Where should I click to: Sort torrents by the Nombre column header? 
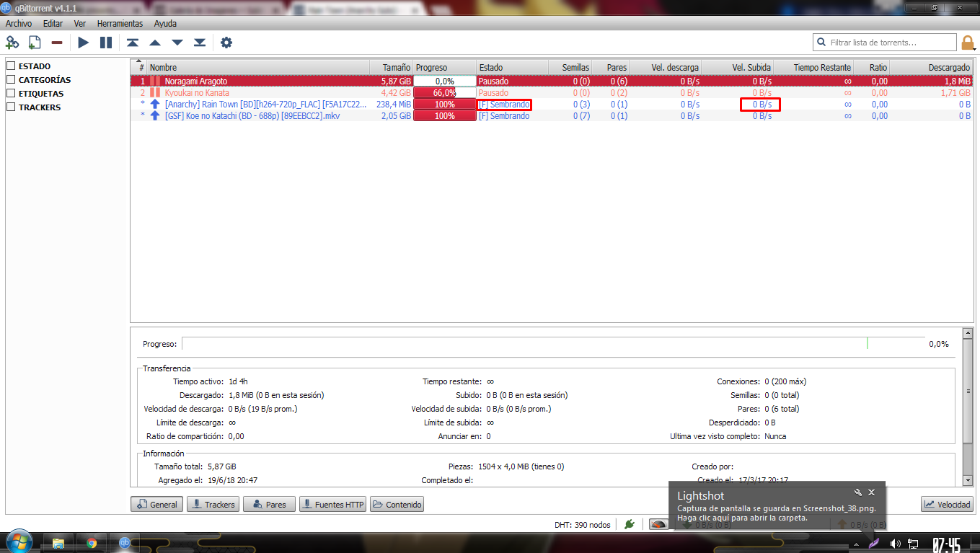tap(258, 67)
